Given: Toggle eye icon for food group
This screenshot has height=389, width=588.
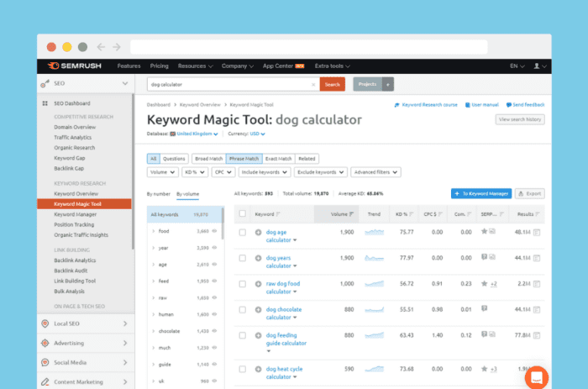Looking at the screenshot, I should (x=214, y=231).
